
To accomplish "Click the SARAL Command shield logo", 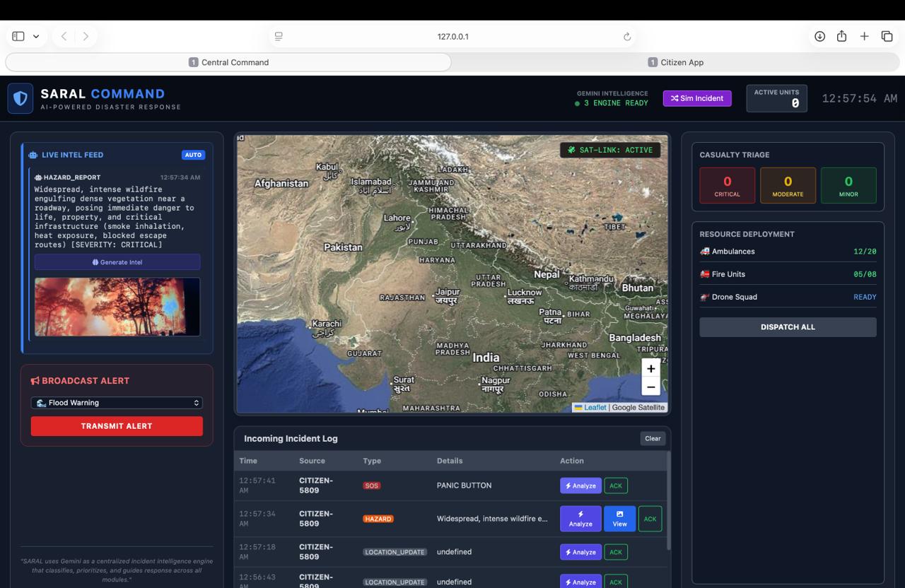I will [21, 98].
